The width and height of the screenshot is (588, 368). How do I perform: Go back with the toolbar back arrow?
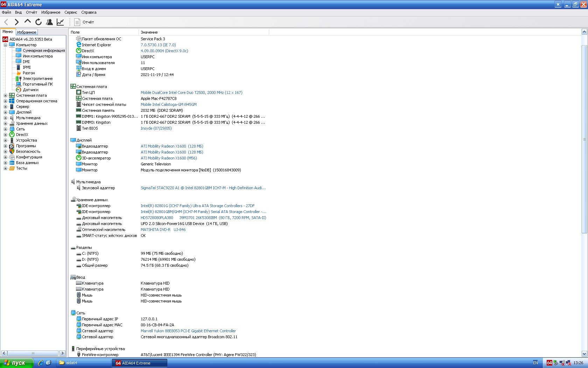click(x=6, y=22)
